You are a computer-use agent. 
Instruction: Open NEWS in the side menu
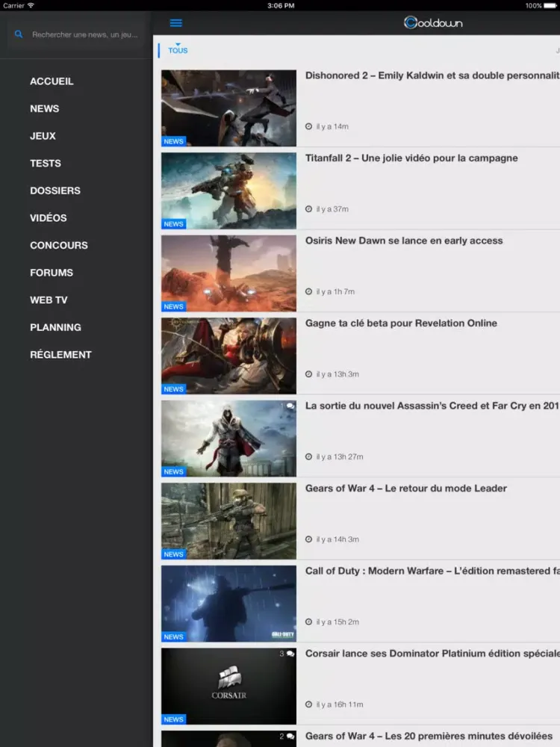(45, 108)
